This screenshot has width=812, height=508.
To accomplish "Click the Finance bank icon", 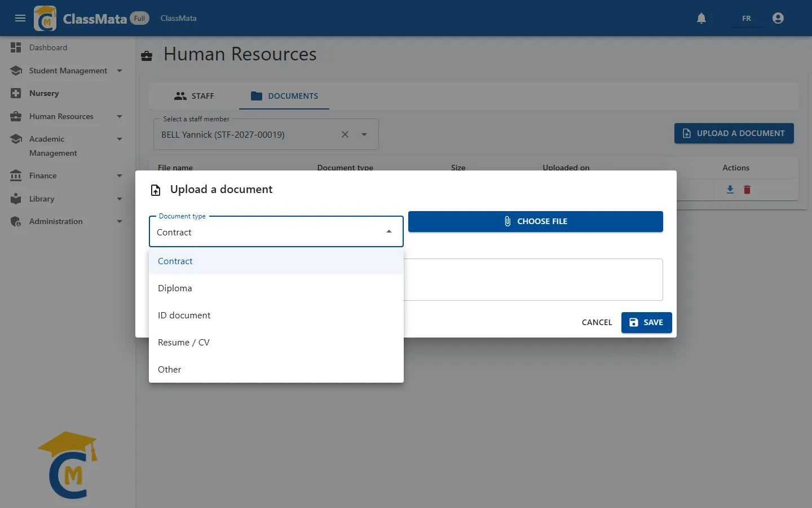I will click(x=16, y=176).
